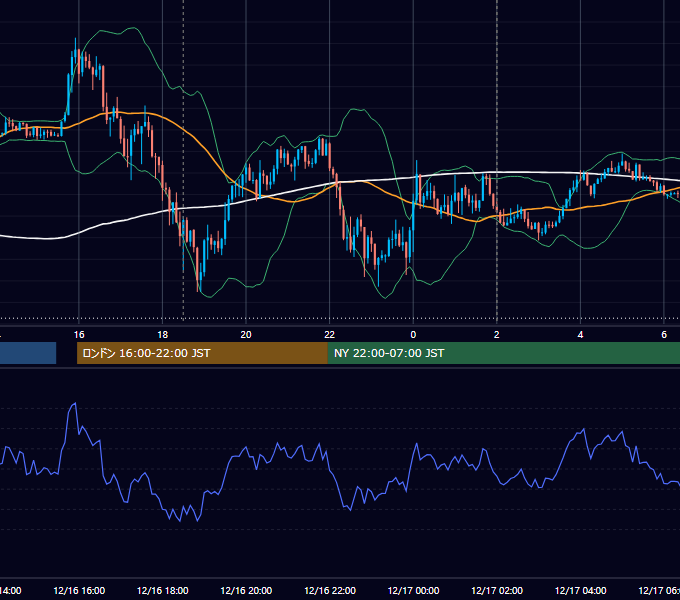Select the 12/16 20:00 date label
This screenshot has height=600, width=680.
(x=246, y=591)
